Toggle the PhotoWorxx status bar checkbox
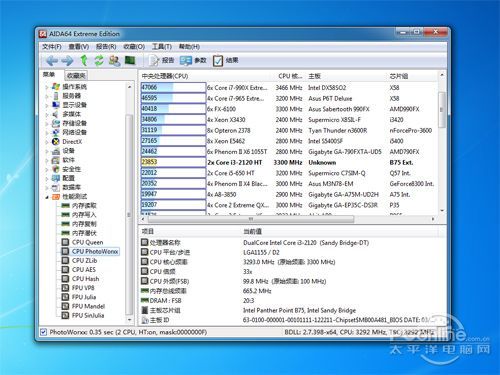The width and height of the screenshot is (500, 375). tap(43, 332)
